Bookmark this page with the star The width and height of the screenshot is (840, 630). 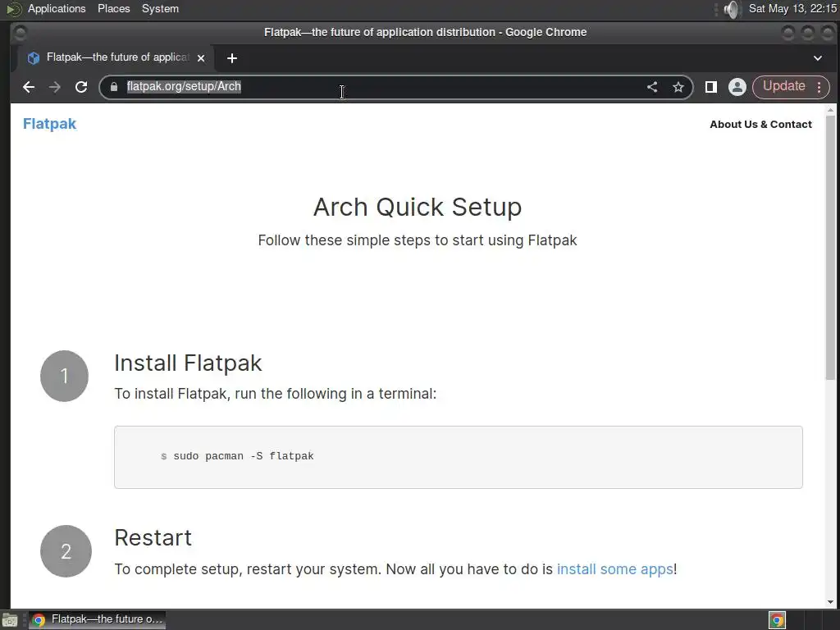[x=678, y=87]
